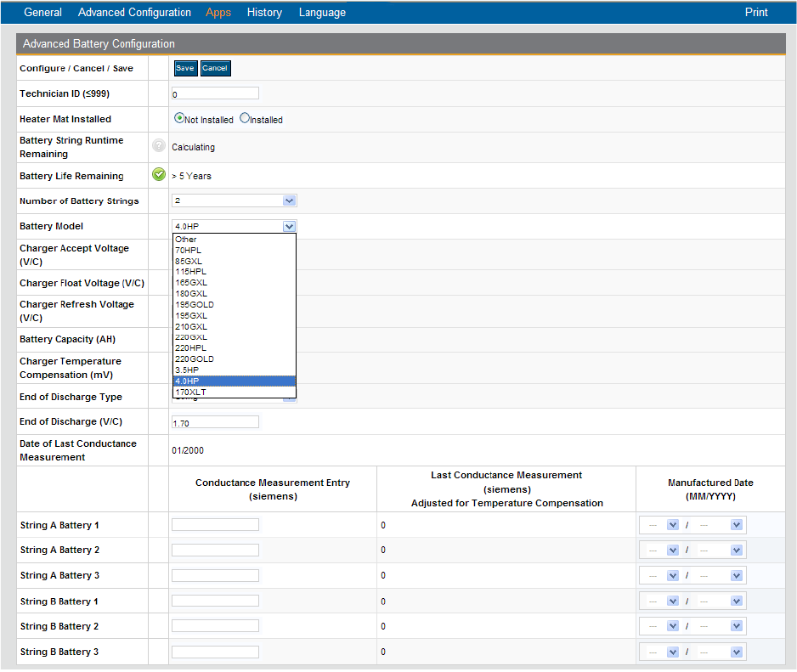Select 210GXL battery model option
797x672 pixels.
pyautogui.click(x=235, y=327)
